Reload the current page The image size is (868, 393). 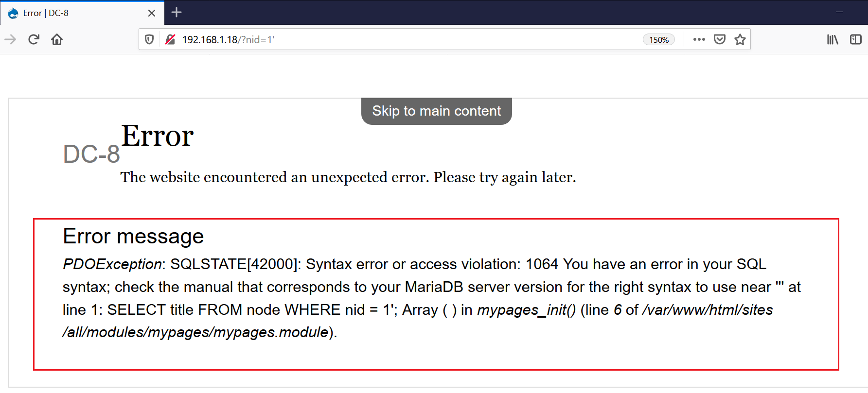[x=34, y=39]
